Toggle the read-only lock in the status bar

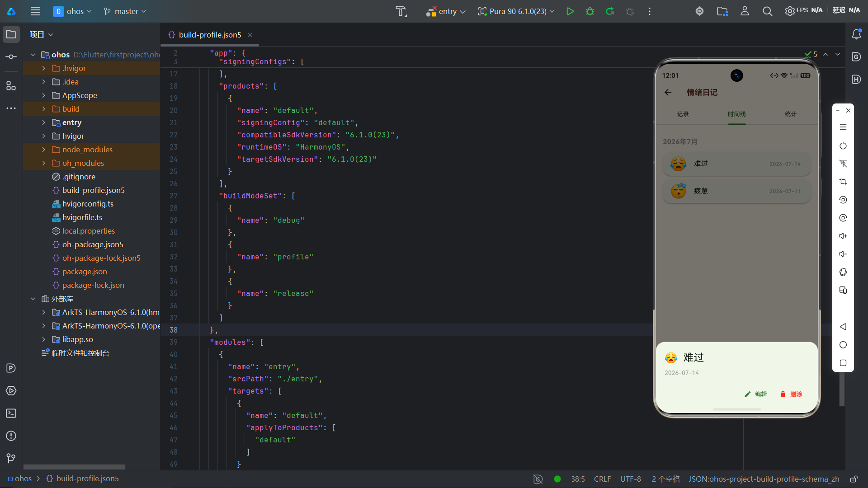pyautogui.click(x=854, y=479)
